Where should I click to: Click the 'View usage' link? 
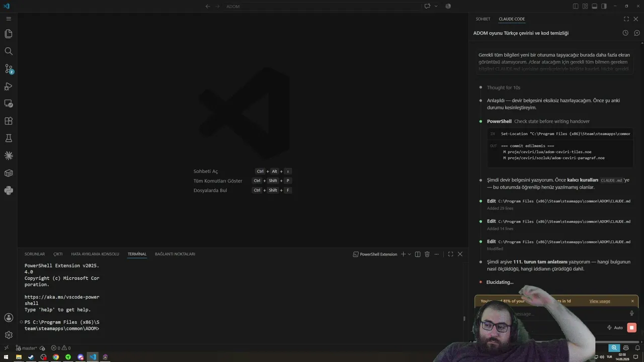[600, 301]
